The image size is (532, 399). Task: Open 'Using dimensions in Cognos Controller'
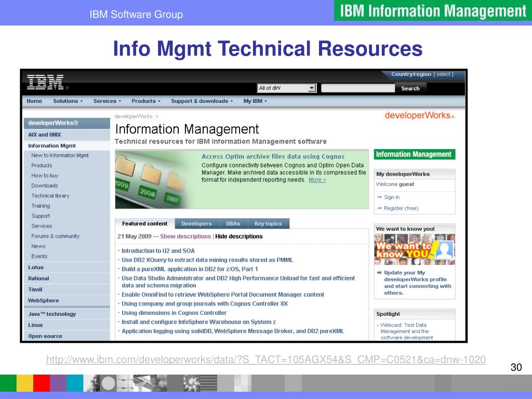tap(174, 313)
